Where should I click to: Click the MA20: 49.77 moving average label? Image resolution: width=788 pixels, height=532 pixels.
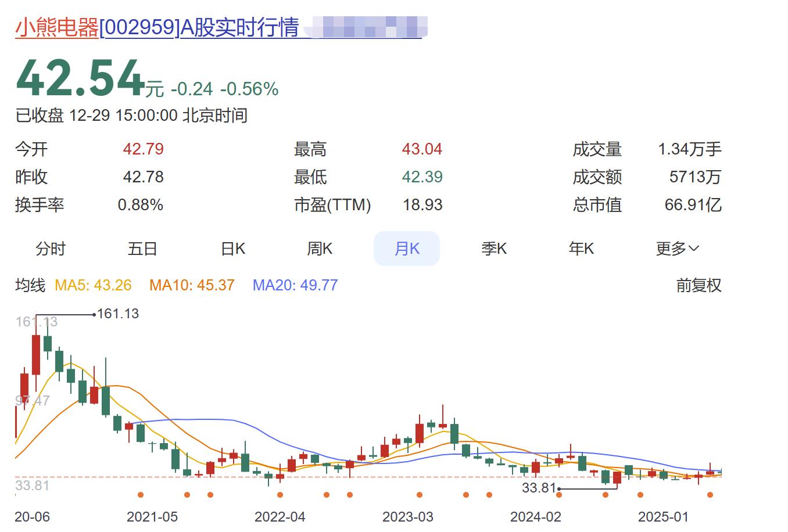pos(295,285)
